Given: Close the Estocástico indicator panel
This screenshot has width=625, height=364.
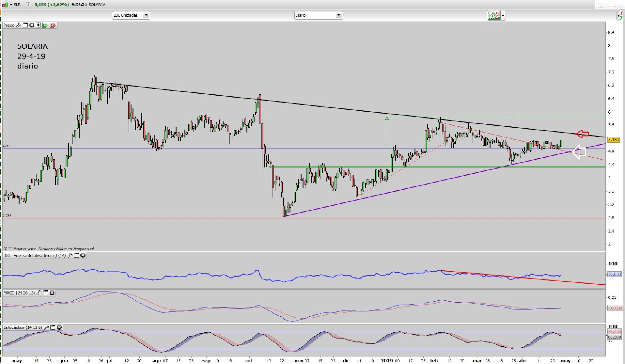Looking at the screenshot, I should click(59, 327).
